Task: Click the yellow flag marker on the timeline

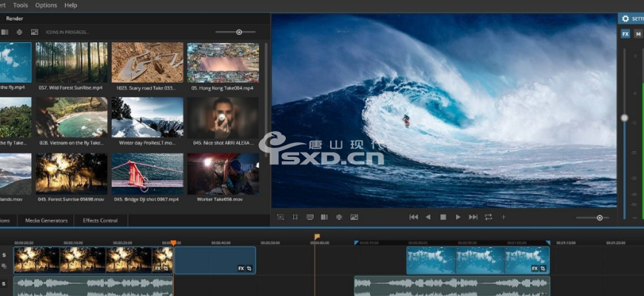Action: [x=317, y=237]
